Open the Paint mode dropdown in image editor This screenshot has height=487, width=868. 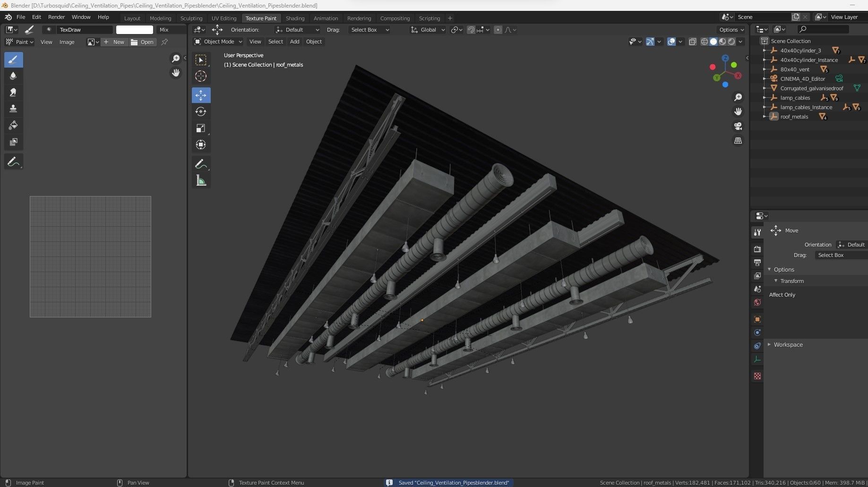click(19, 42)
